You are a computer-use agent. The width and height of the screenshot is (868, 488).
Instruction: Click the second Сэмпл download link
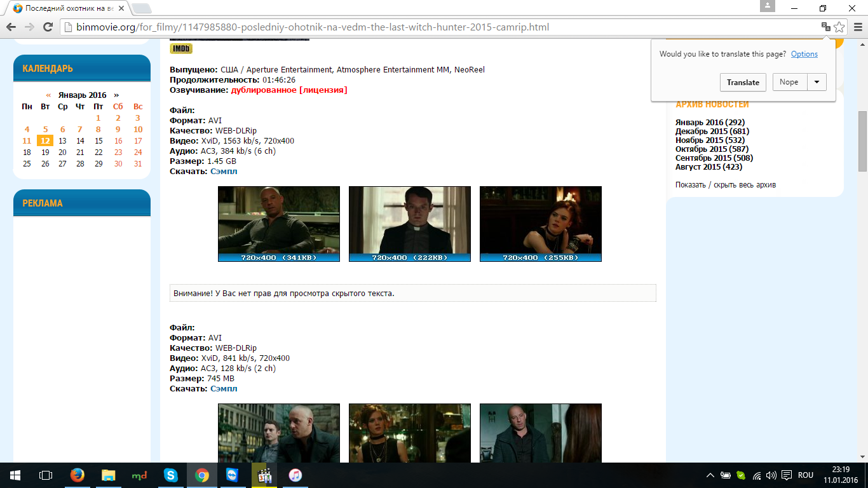[224, 389]
